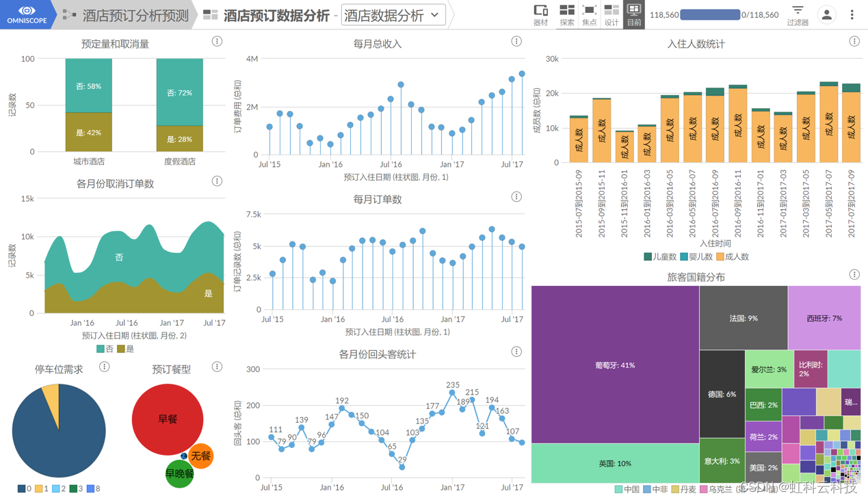Select the 2017-05到2017-07 成人数 bar
The height and width of the screenshot is (500, 868).
coord(829,124)
